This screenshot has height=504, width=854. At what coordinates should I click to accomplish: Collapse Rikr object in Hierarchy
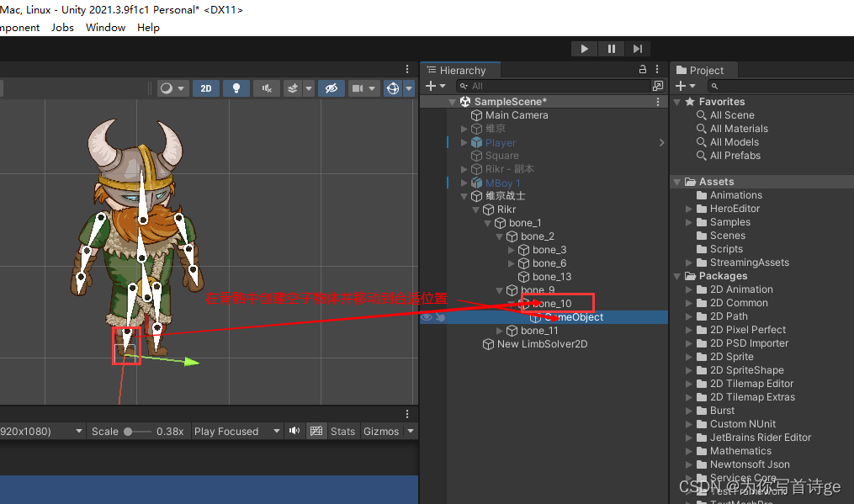pyautogui.click(x=475, y=210)
